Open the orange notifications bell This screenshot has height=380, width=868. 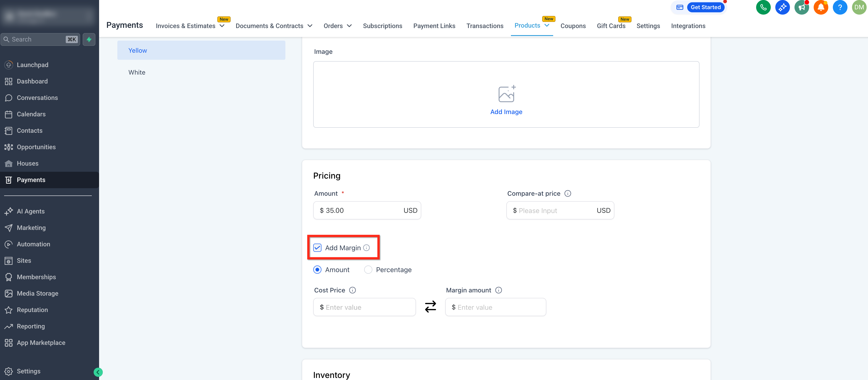tap(821, 7)
